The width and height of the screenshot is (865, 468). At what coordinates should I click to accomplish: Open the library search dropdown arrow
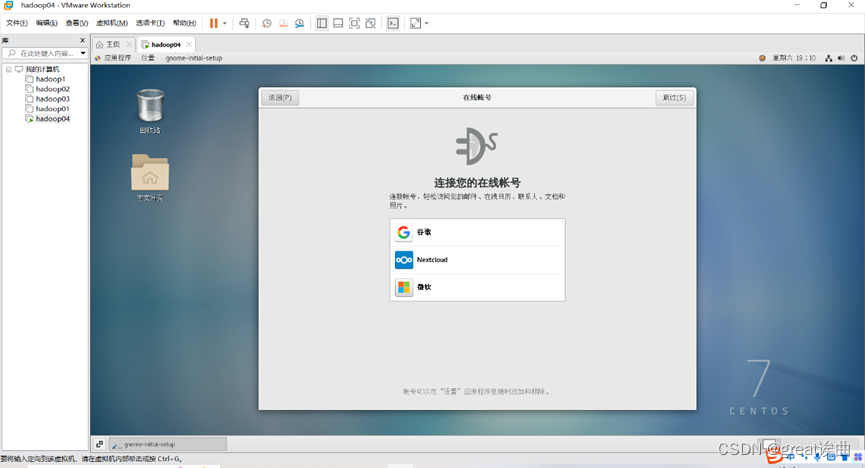(x=83, y=53)
